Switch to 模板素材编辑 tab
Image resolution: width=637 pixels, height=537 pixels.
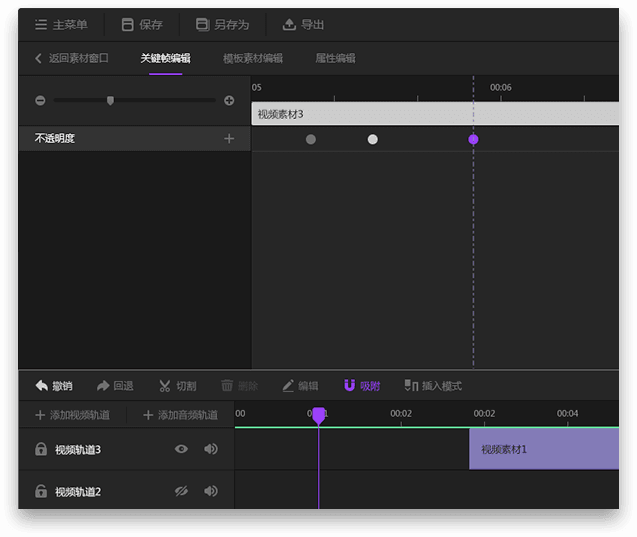tap(252, 59)
